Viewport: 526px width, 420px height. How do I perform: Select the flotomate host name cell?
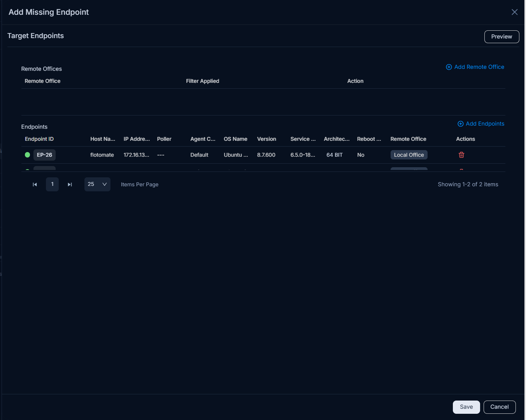(102, 155)
